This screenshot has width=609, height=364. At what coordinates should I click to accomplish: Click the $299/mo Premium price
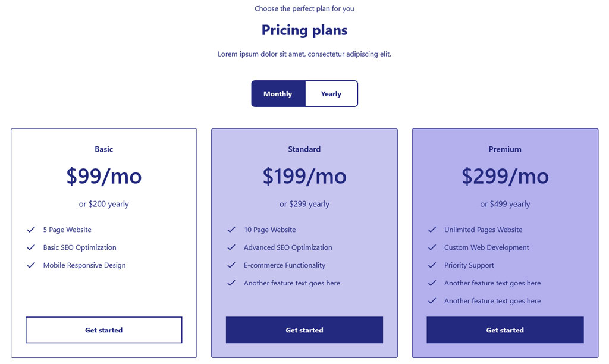[505, 176]
